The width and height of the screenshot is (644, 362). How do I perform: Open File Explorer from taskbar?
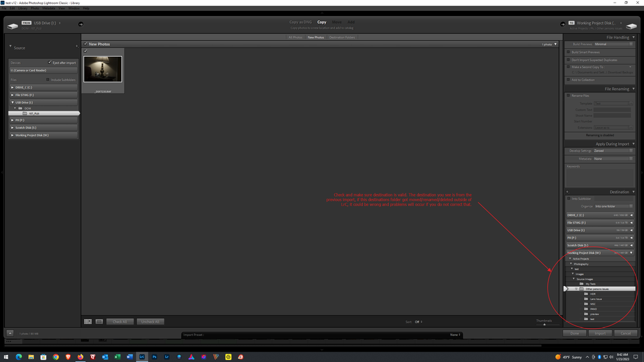31,357
